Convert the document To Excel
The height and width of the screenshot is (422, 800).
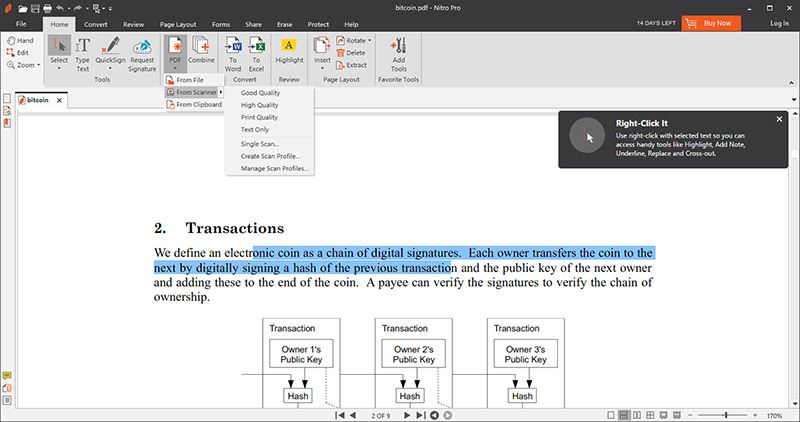point(257,55)
